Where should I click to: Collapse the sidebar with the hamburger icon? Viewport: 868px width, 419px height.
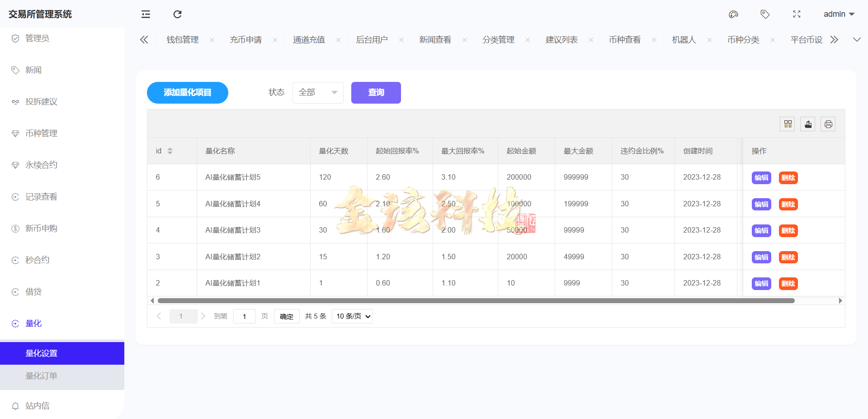click(146, 14)
